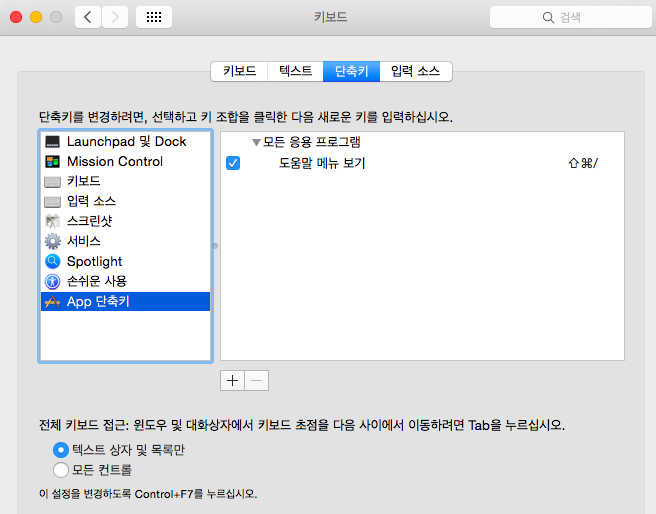Add a new shortcut with plus button
This screenshot has width=656, height=514.
click(x=232, y=380)
